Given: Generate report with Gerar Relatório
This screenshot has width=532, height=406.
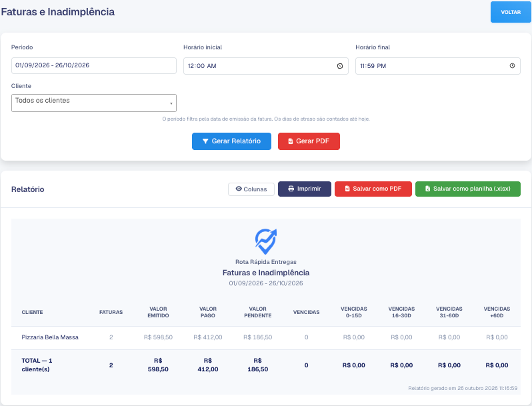Looking at the screenshot, I should pyautogui.click(x=231, y=141).
